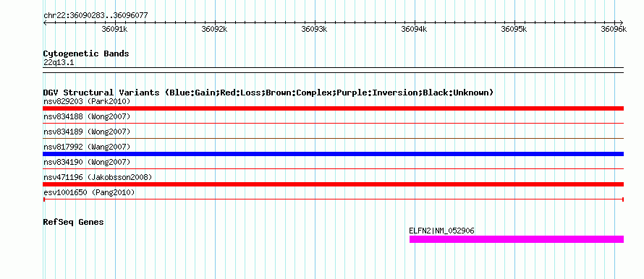
Task: Click the 36095k ruler tick label
Action: (x=514, y=29)
